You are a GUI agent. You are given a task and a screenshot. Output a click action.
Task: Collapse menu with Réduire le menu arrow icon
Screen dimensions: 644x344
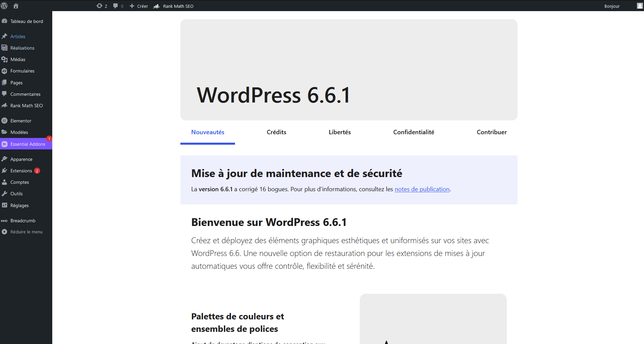click(4, 232)
